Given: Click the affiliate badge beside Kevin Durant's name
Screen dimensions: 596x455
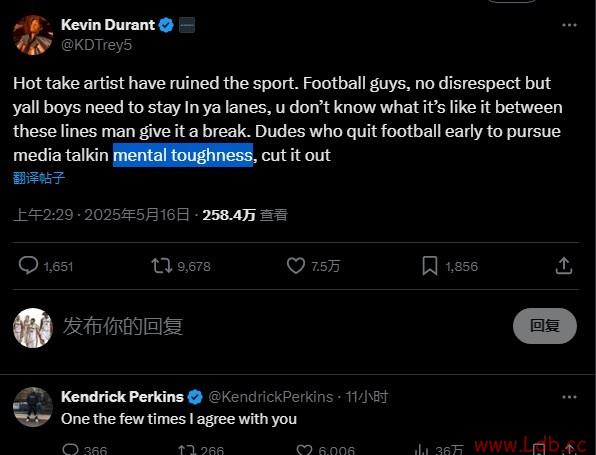Looking at the screenshot, I should click(x=187, y=25).
